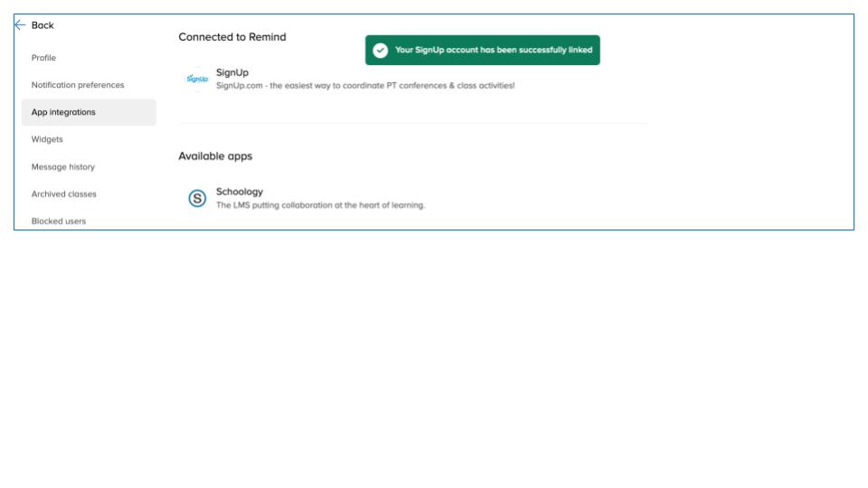Screen dimensions: 868x488
Task: Select the Schoology app title
Action: 240,192
